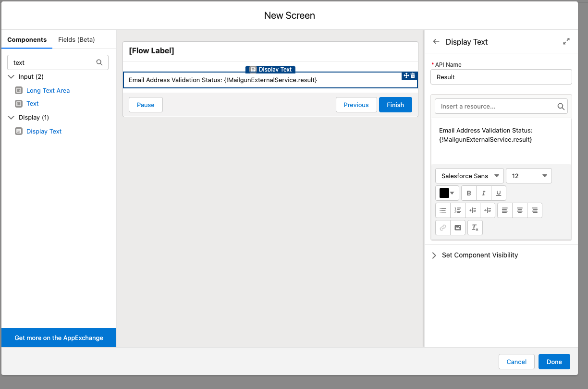This screenshot has height=389, width=588.
Task: Toggle bold formatting in rich text editor
Action: click(469, 193)
